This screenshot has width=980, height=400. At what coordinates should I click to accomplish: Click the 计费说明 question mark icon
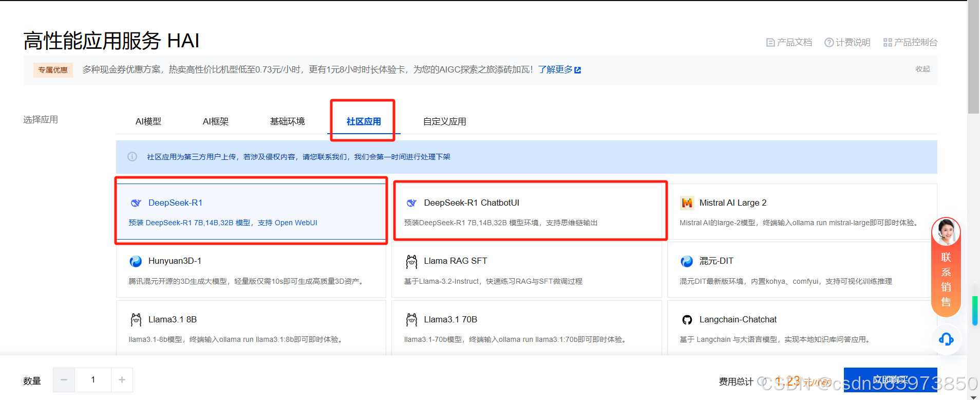pos(829,43)
